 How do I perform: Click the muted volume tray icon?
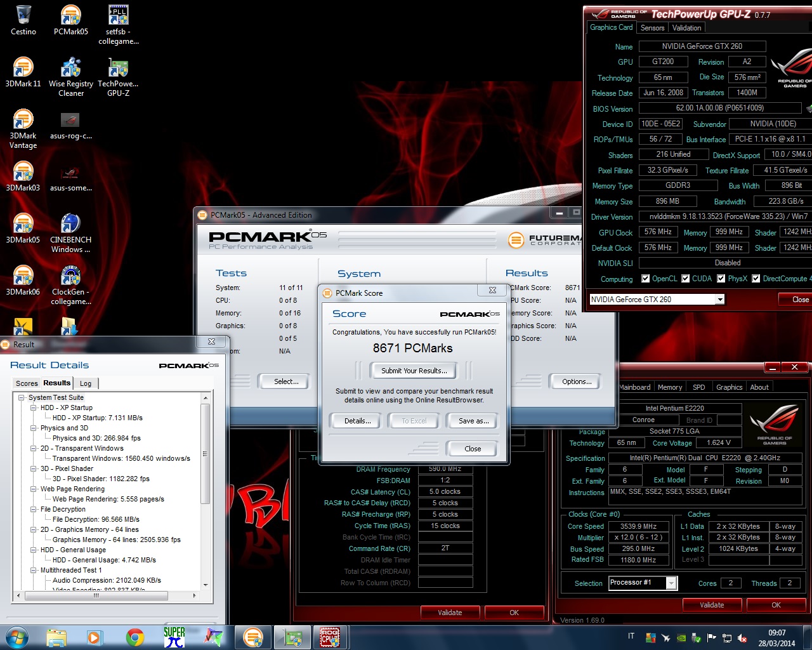point(742,638)
